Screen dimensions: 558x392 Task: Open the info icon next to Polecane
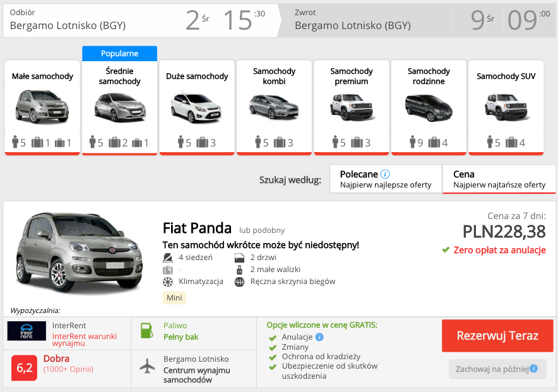tap(386, 172)
